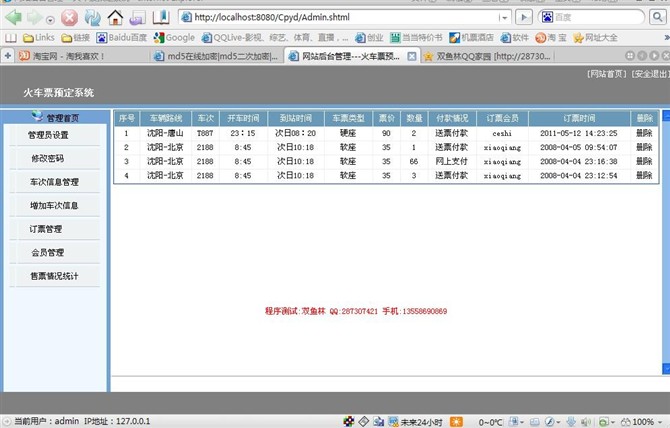670x428 pixels.
Task: Click the magnifier search button
Action: tap(657, 17)
